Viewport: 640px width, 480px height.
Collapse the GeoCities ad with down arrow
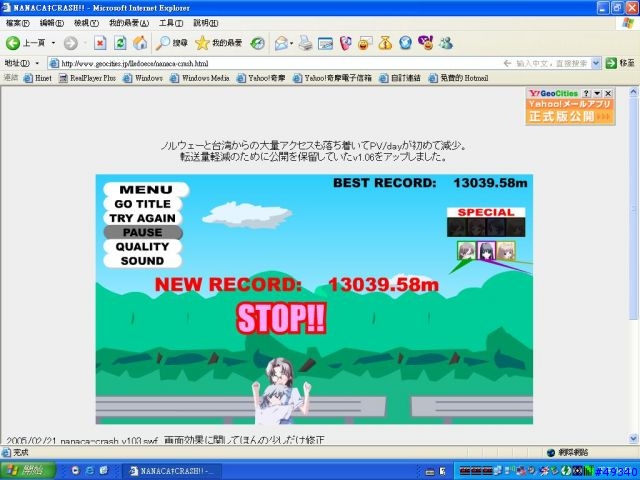597,93
